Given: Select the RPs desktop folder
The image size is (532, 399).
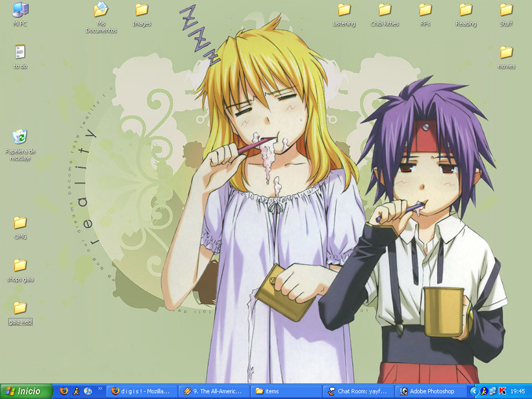Looking at the screenshot, I should (x=425, y=14).
